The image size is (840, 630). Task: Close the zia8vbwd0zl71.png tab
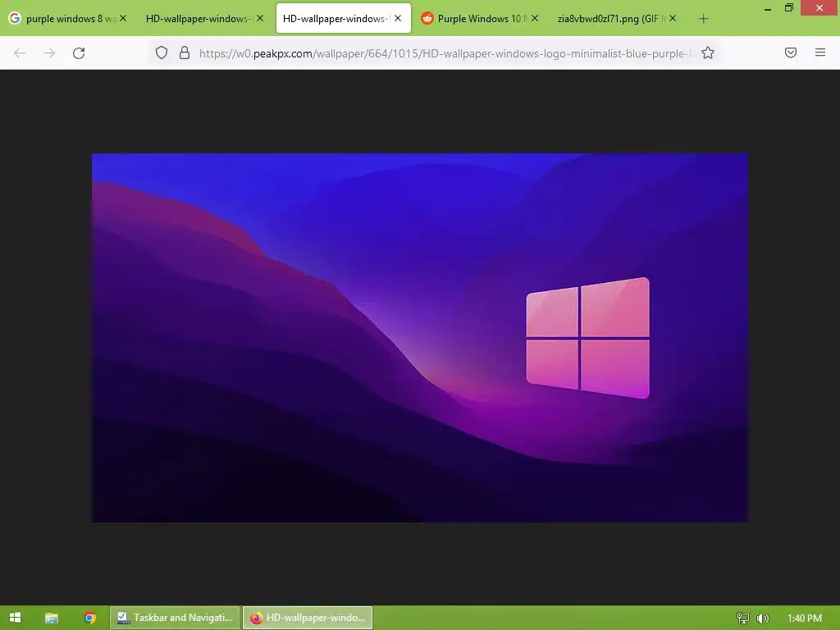[673, 18]
